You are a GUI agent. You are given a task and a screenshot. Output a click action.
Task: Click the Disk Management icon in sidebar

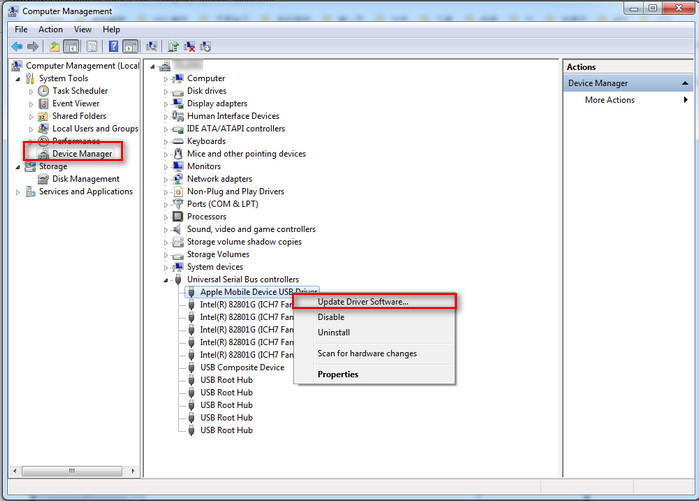pos(44,179)
